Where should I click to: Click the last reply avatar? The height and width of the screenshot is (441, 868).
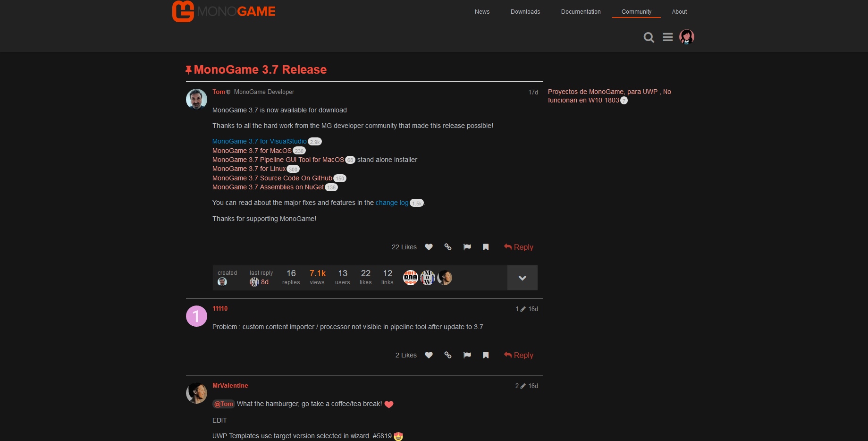click(254, 282)
